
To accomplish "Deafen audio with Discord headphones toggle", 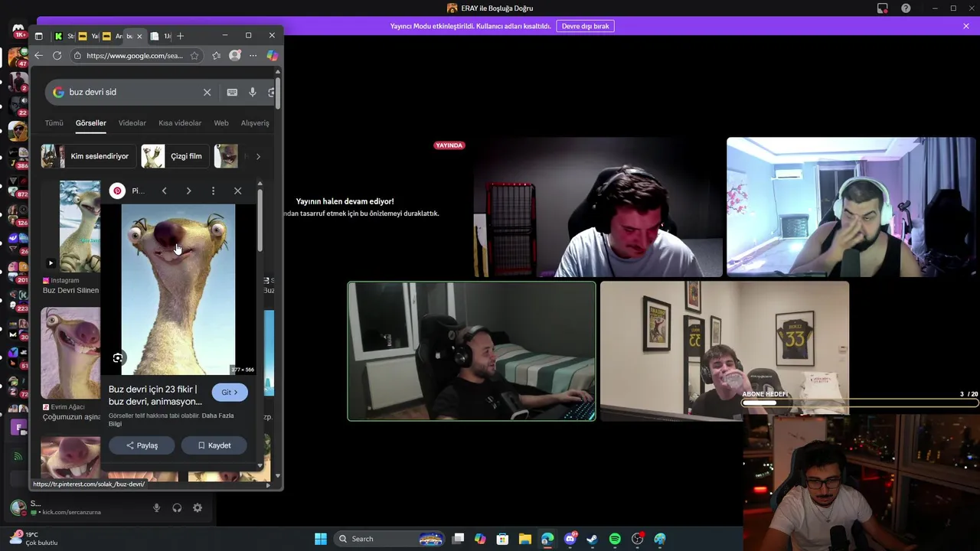I will (177, 507).
